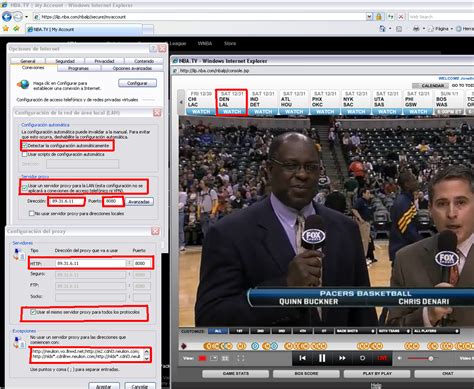Toggle Usar scripts de configuración automática checkbox
Screen dimensions: 474x389
pos(24,154)
